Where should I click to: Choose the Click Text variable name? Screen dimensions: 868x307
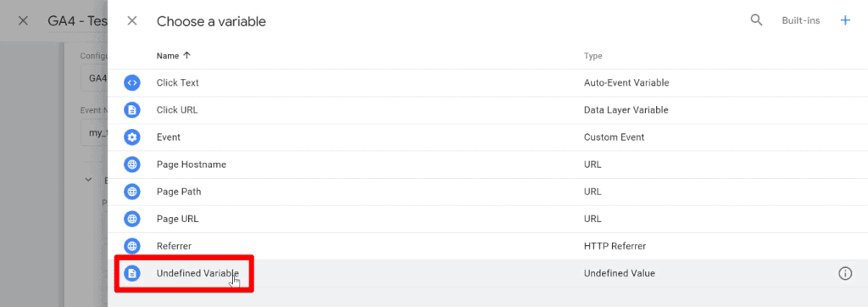click(x=178, y=82)
